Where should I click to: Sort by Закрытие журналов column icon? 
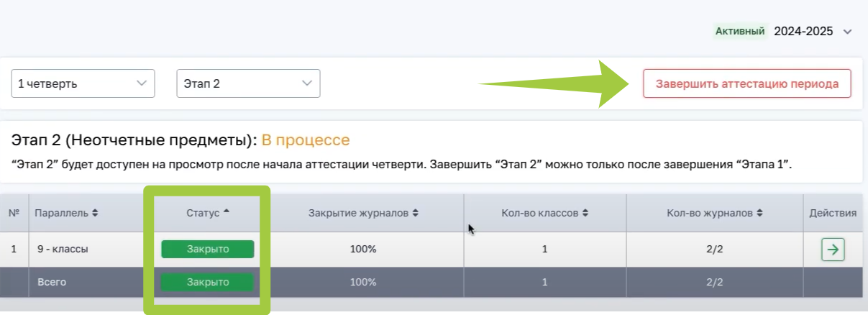click(416, 213)
